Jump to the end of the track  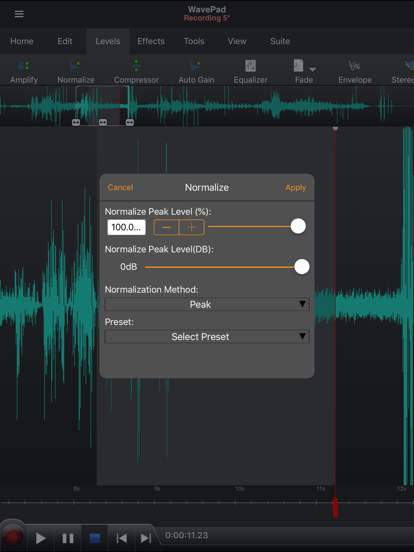point(146,538)
